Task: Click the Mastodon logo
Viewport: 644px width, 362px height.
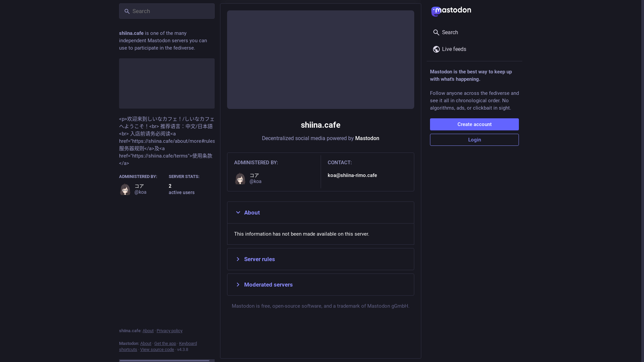Action: point(451,11)
